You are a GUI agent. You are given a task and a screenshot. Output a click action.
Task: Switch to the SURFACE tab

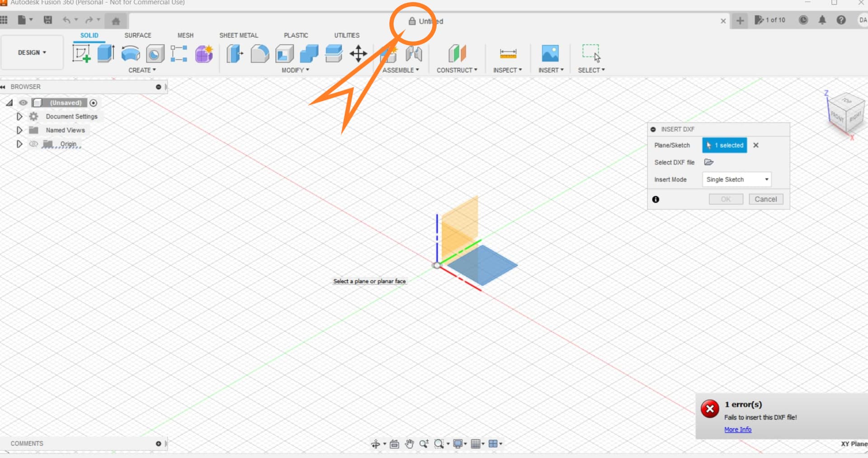click(x=137, y=35)
